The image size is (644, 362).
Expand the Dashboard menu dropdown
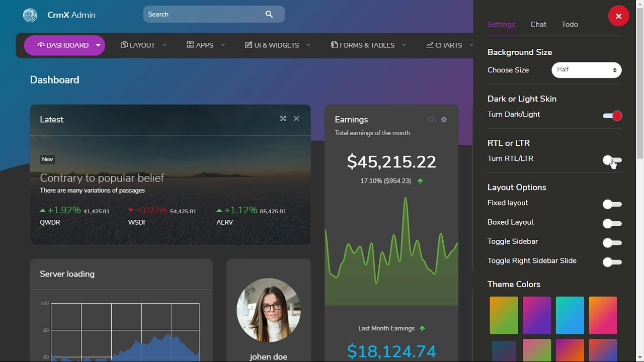[x=64, y=45]
